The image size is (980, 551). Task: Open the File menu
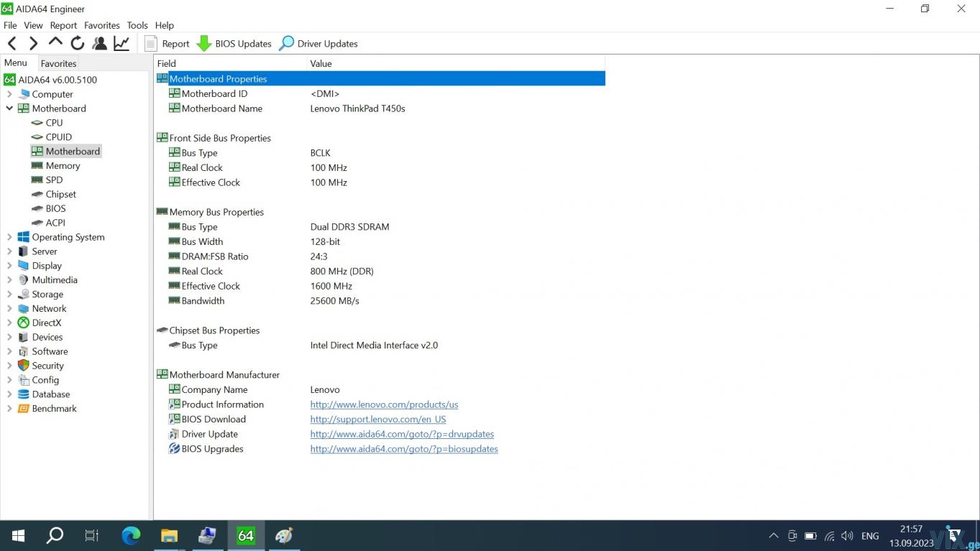(10, 25)
